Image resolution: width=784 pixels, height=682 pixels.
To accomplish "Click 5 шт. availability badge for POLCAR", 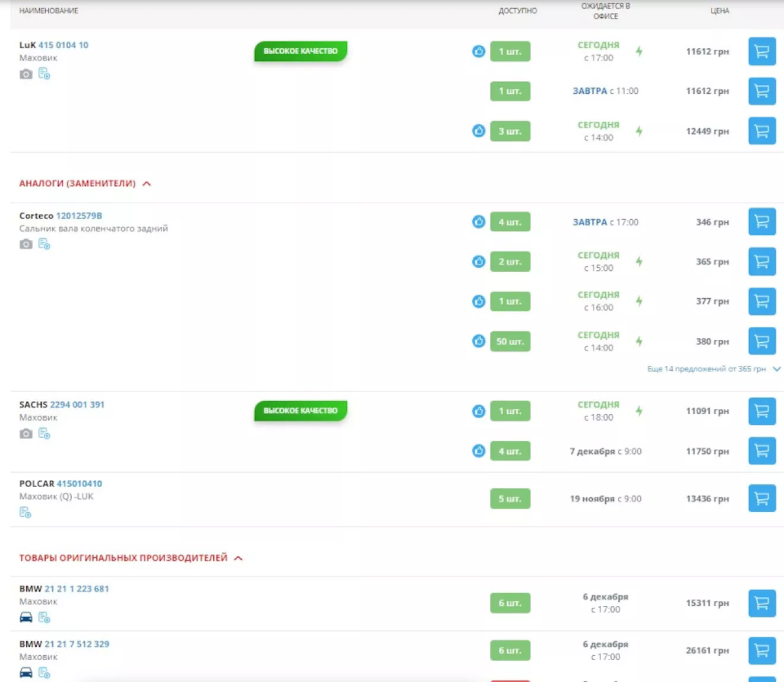I will 510,499.
